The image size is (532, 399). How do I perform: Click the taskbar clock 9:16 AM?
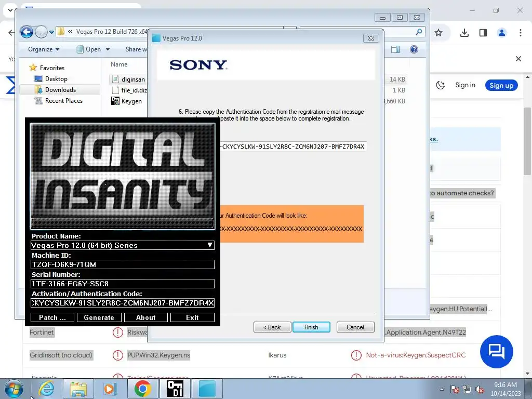pyautogui.click(x=506, y=389)
